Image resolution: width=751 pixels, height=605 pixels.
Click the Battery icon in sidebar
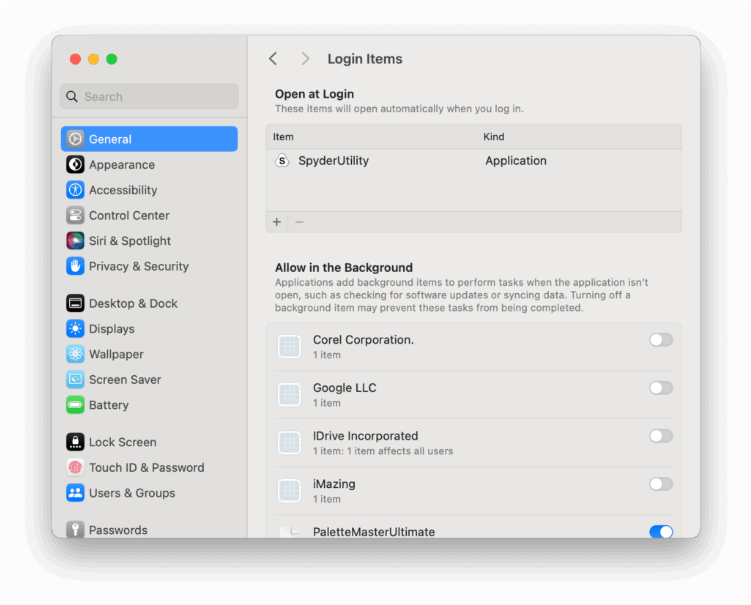click(x=75, y=405)
